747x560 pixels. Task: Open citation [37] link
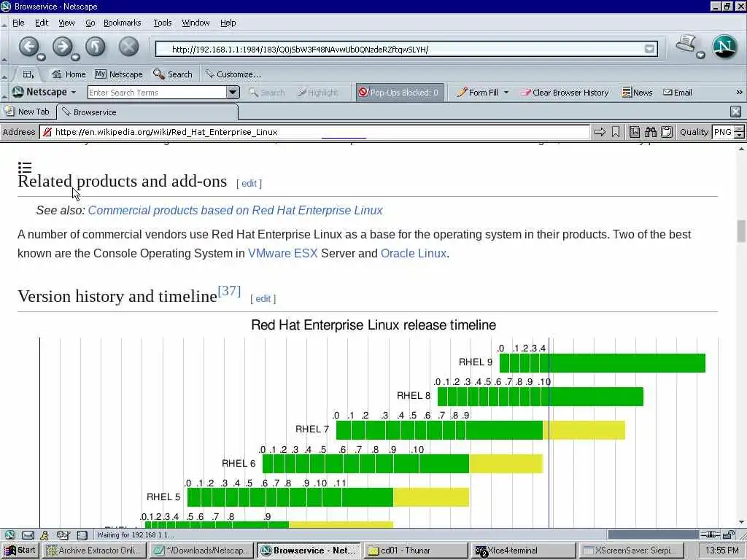[x=229, y=290]
